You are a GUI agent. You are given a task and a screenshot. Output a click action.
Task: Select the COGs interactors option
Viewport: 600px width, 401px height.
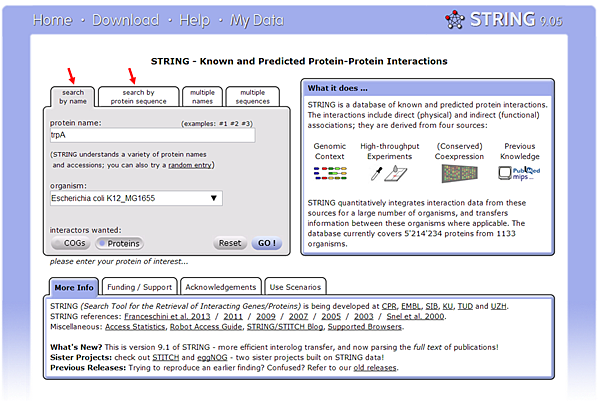point(71,243)
